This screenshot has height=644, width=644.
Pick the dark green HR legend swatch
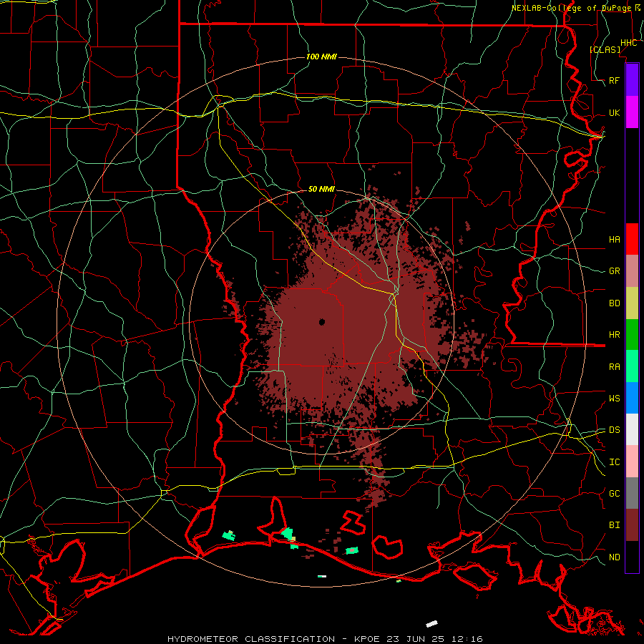pos(632,335)
